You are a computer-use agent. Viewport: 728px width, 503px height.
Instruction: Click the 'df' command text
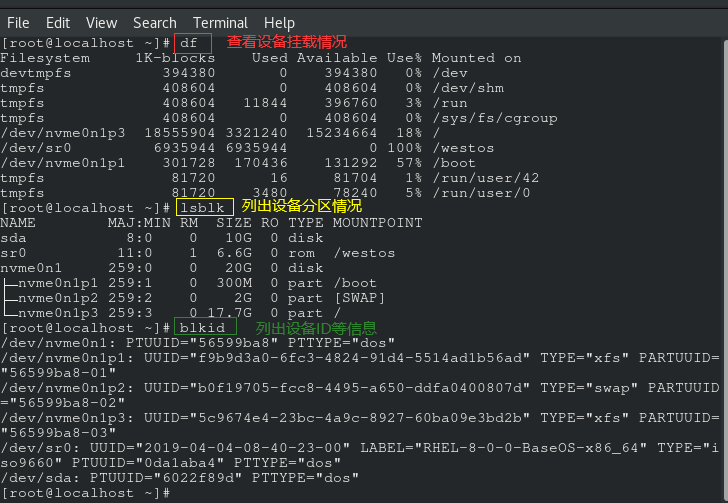coord(188,43)
